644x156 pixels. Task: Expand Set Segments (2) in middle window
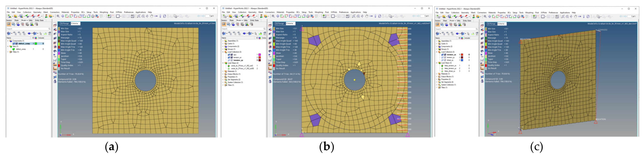pos(223,80)
